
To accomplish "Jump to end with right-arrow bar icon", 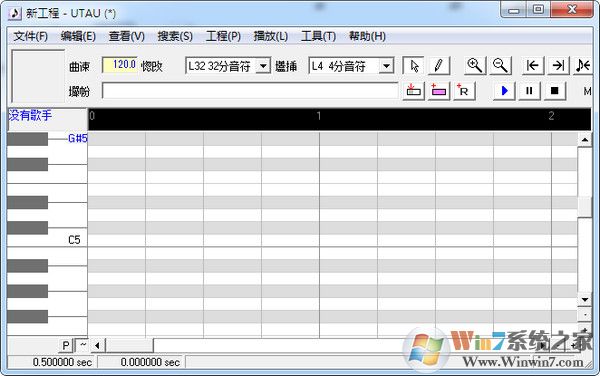I will pos(558,66).
